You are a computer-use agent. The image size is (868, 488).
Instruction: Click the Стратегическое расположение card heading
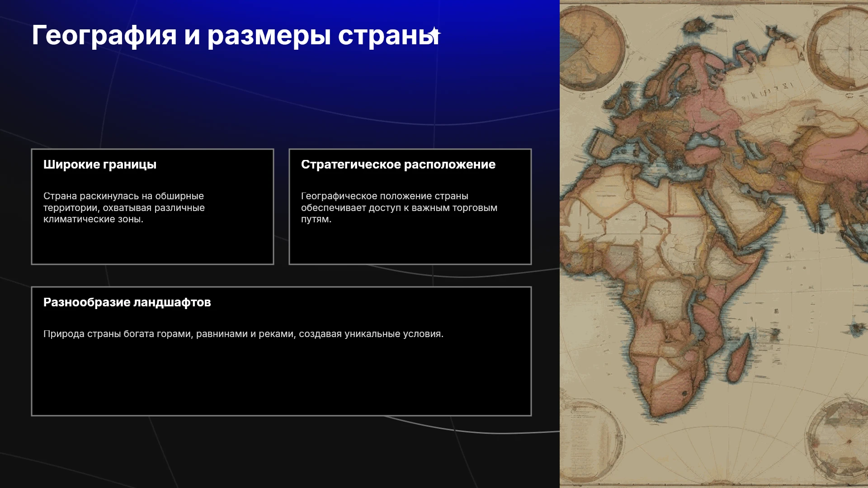[x=398, y=164]
